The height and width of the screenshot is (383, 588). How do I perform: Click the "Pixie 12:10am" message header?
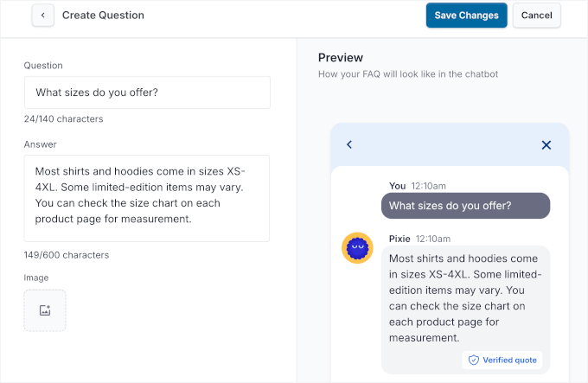(x=419, y=239)
